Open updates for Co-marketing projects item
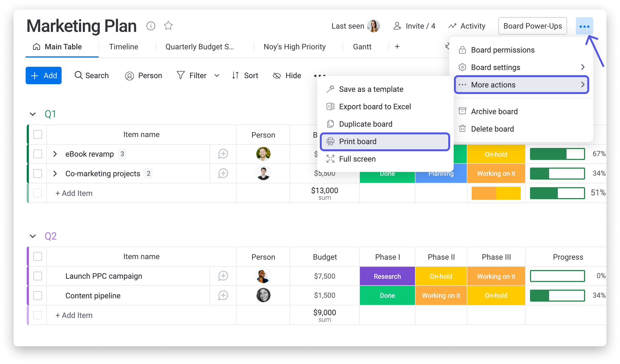Viewport: 620px width, 364px height. 223,174
